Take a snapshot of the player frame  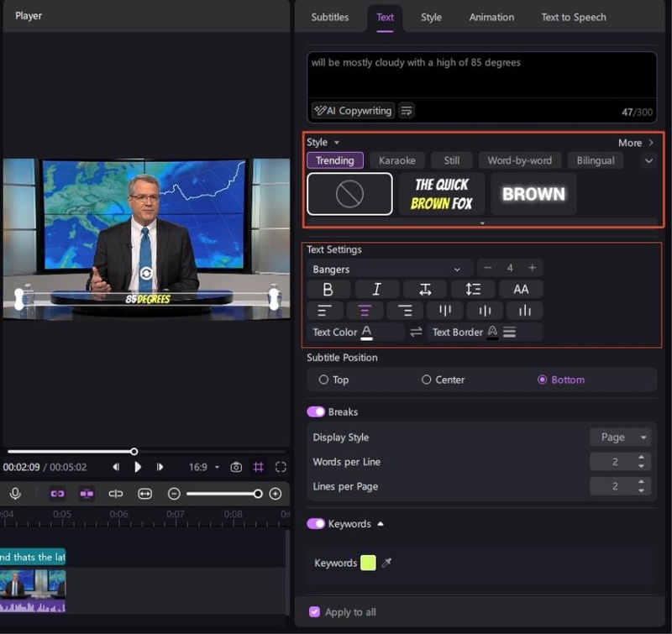pyautogui.click(x=236, y=467)
